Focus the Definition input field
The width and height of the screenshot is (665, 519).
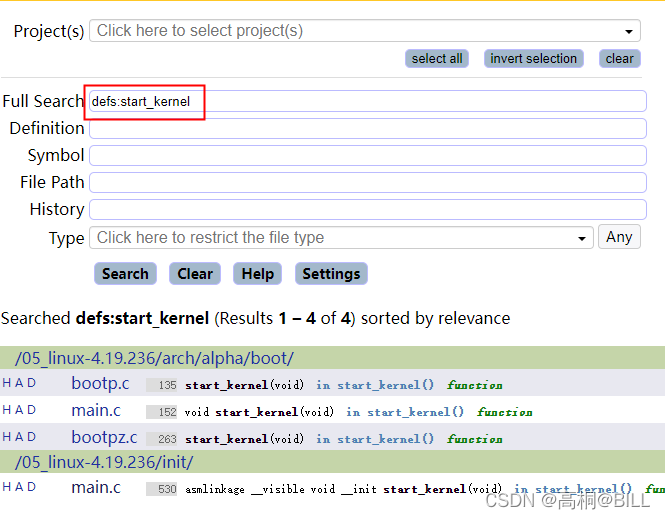tap(367, 128)
